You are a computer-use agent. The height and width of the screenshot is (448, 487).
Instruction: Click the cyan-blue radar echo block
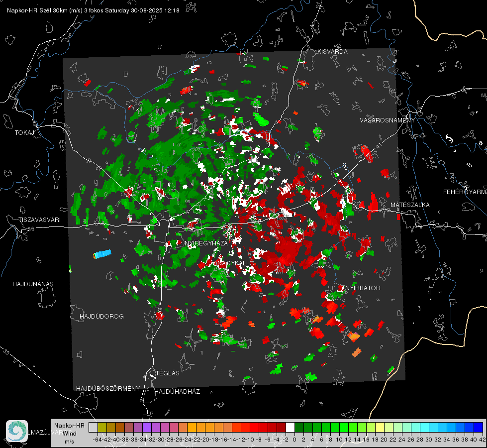coord(102,254)
